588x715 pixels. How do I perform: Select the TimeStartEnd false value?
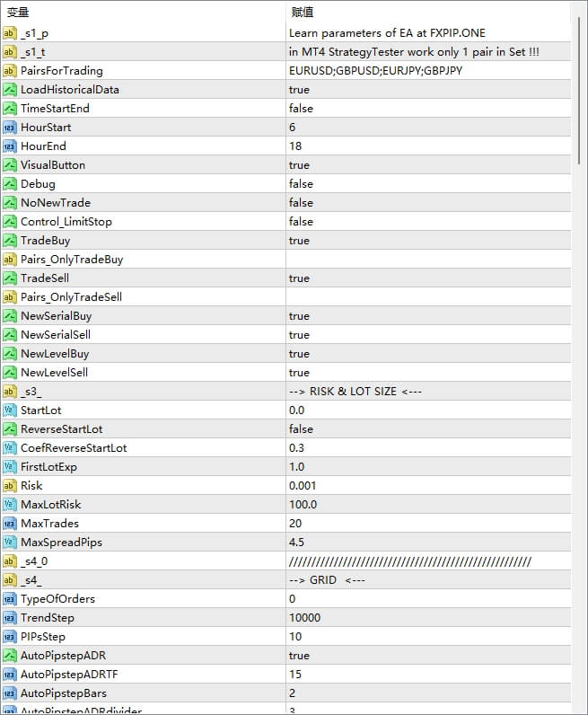pyautogui.click(x=301, y=109)
